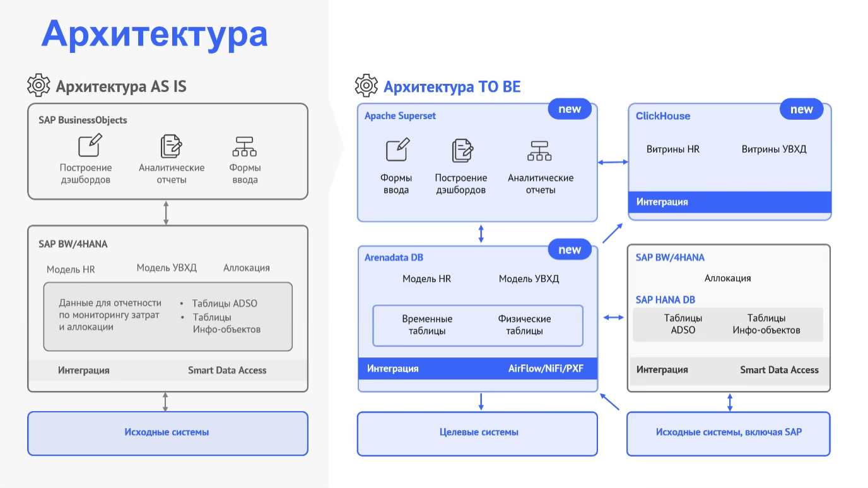Select the Построение дэшбордов icon under SAP BusinessObjects
This screenshot has width=868, height=488.
(x=87, y=146)
